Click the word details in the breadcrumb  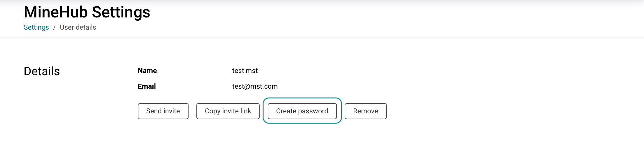coord(86,27)
